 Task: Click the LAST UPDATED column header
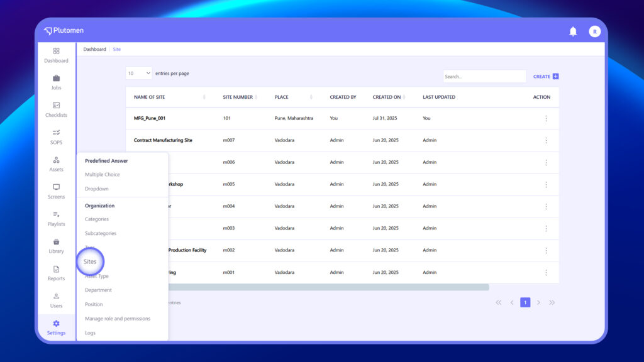[438, 97]
